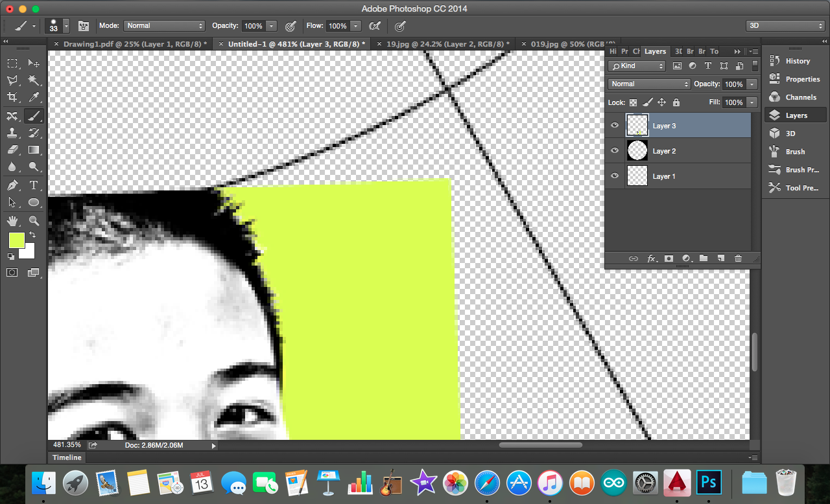Viewport: 830px width, 504px height.
Task: Toggle pressure for opacity in options bar
Action: tap(290, 26)
